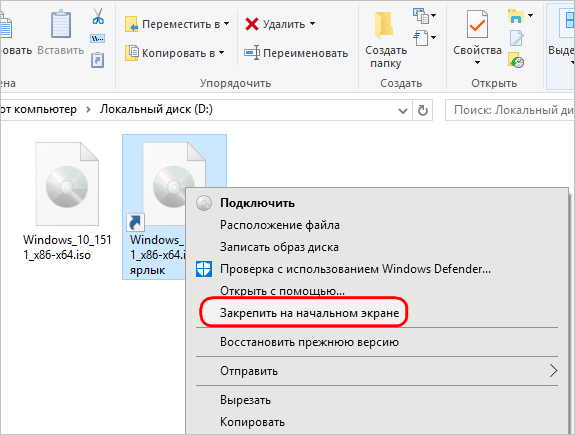The height and width of the screenshot is (435, 575).
Task: Click the red Удалить delete button
Action: pyautogui.click(x=275, y=24)
